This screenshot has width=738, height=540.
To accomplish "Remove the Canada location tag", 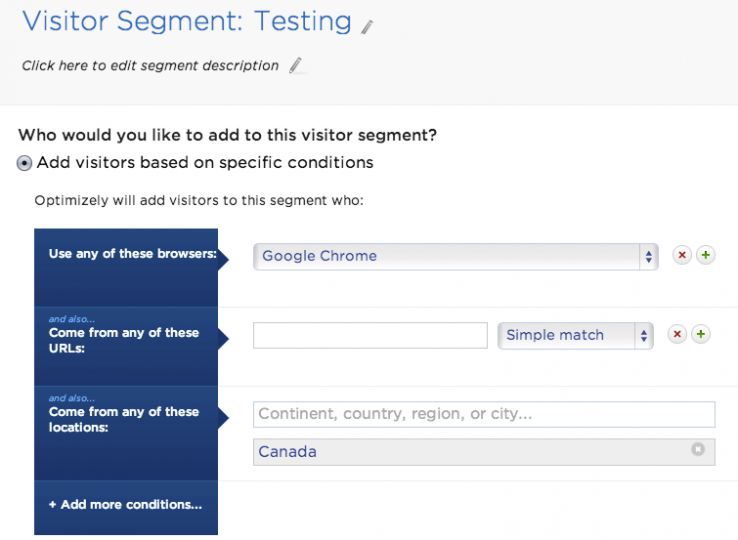I will (698, 450).
